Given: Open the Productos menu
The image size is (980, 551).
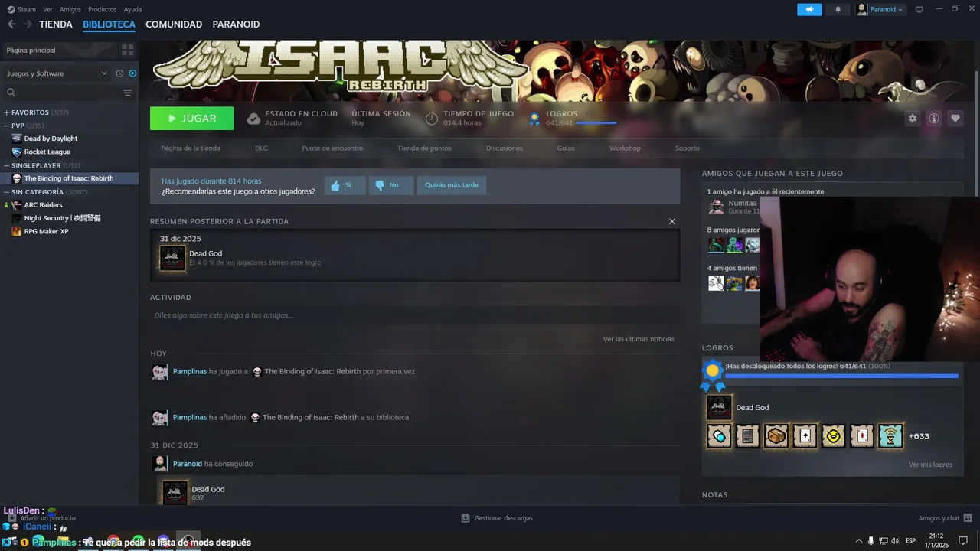Looking at the screenshot, I should [102, 10].
